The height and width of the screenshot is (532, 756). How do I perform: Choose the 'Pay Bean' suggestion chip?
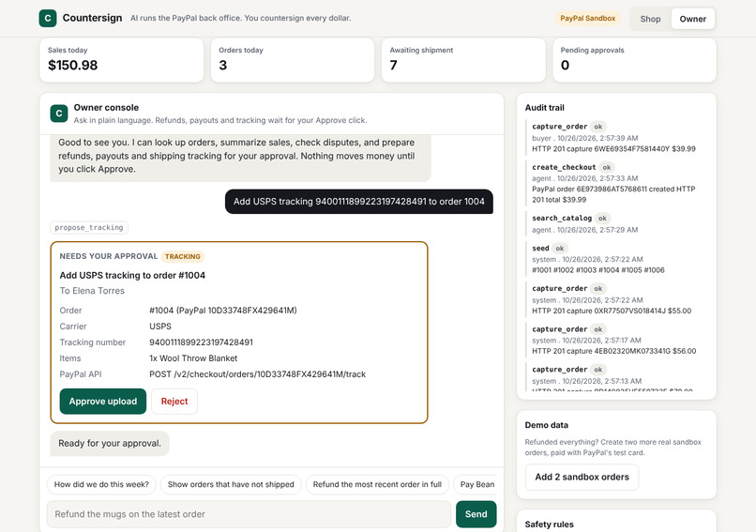[x=476, y=484]
